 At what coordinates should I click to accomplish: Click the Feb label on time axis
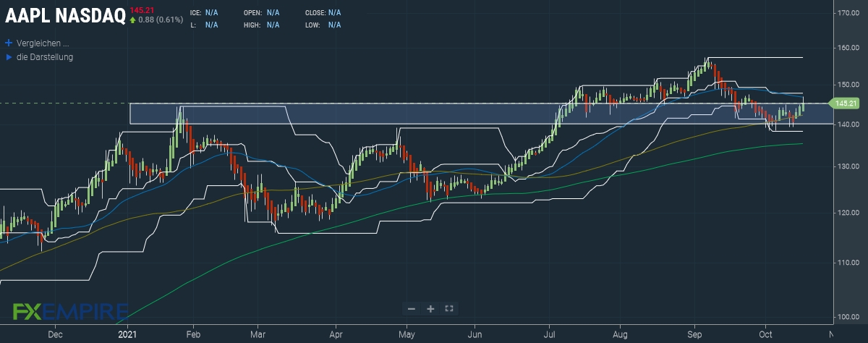(x=192, y=336)
